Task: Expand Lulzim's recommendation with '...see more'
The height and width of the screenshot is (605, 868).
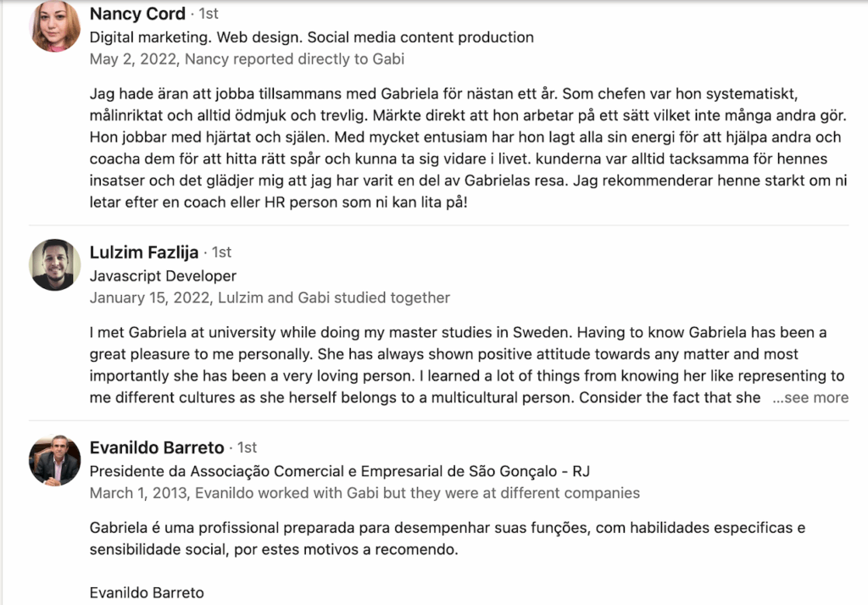Action: (810, 397)
